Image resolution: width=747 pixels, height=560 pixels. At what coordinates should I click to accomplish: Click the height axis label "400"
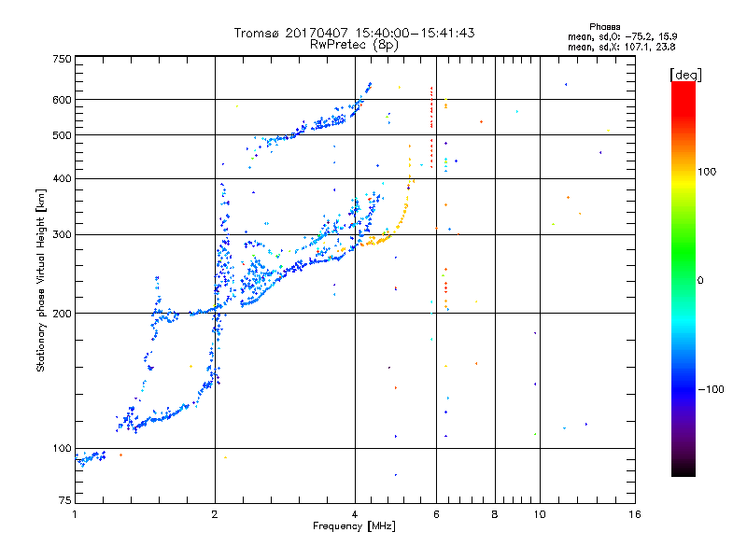[x=62, y=178]
